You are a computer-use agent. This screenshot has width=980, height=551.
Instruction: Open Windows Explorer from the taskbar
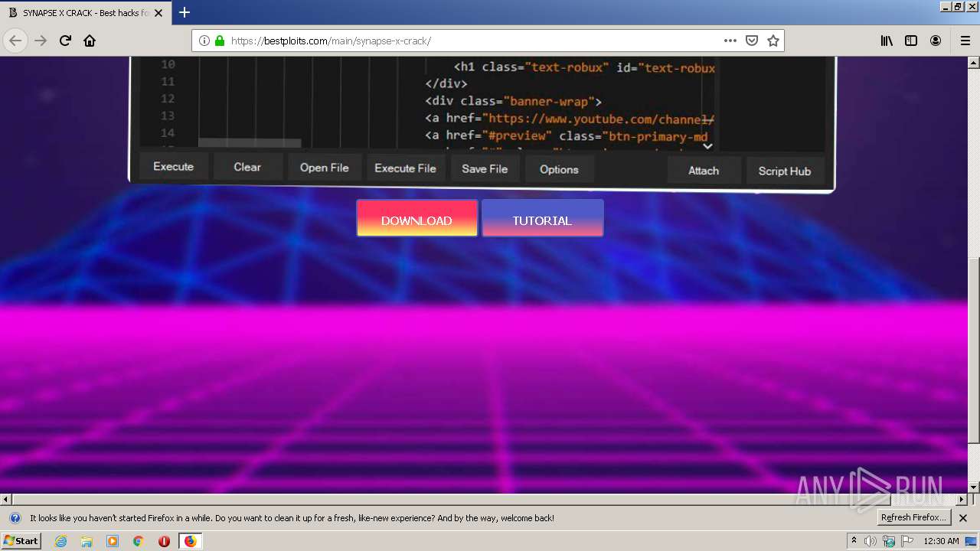[x=87, y=541]
